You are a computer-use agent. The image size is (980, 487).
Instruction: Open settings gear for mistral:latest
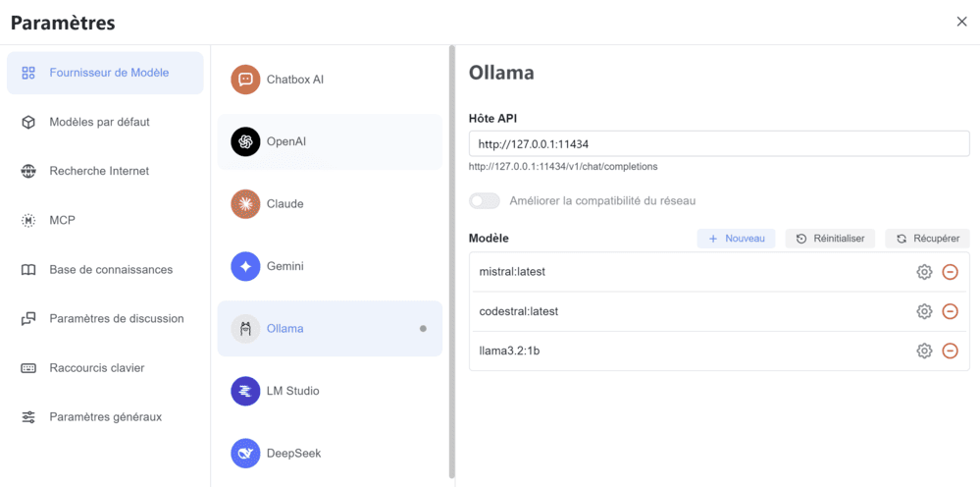pos(924,272)
